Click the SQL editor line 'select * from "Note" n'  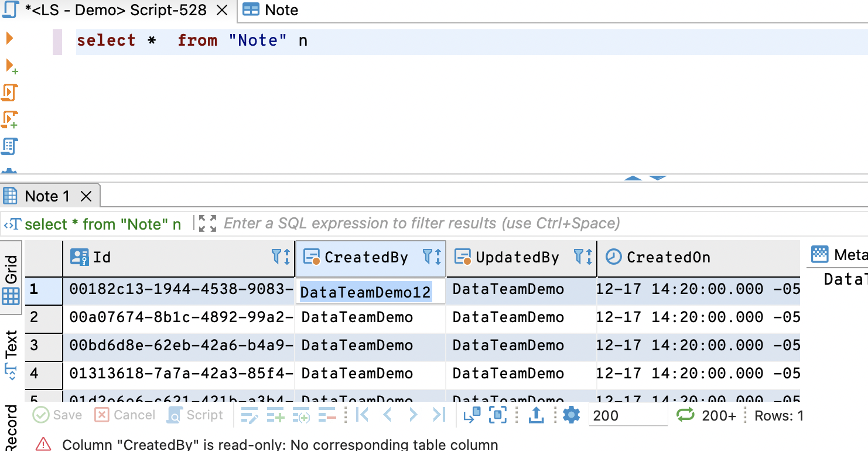click(192, 40)
